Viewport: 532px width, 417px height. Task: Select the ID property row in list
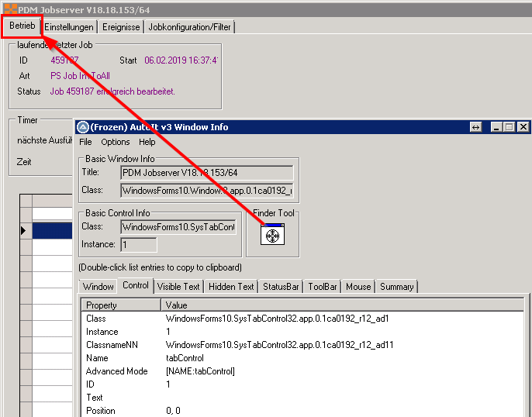[303, 384]
